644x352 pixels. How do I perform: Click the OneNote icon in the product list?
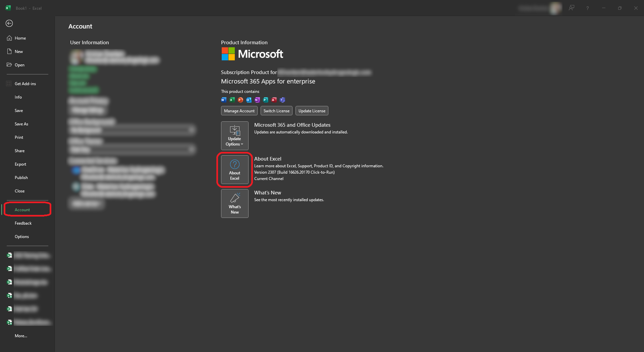tap(257, 100)
